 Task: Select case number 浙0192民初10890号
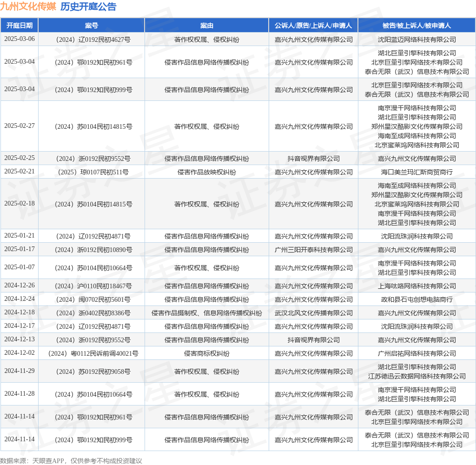[93, 250]
